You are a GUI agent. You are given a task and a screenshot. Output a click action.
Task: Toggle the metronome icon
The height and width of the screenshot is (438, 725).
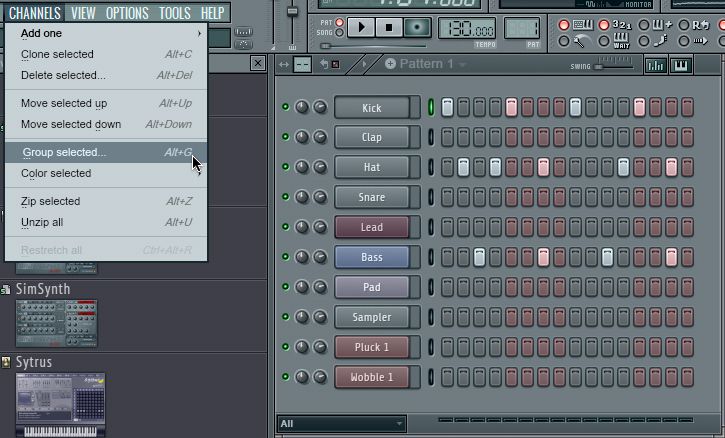click(583, 41)
